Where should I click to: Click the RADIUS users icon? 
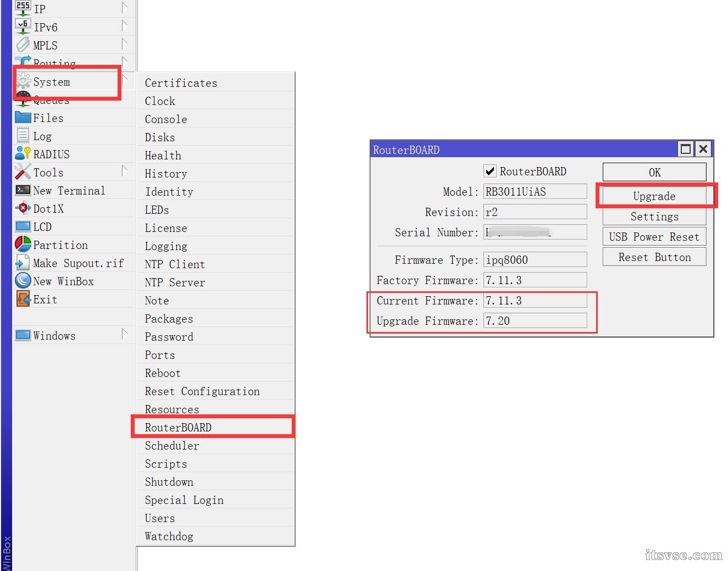tap(23, 154)
